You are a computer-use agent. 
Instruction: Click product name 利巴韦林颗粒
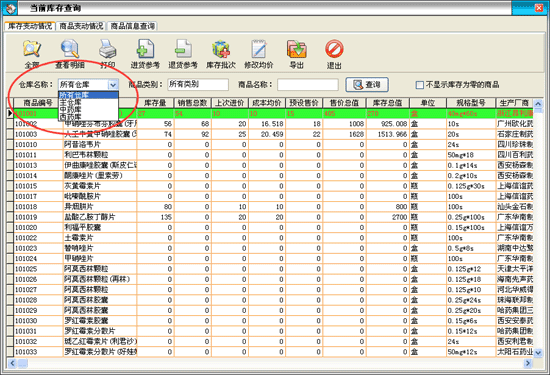click(x=86, y=155)
